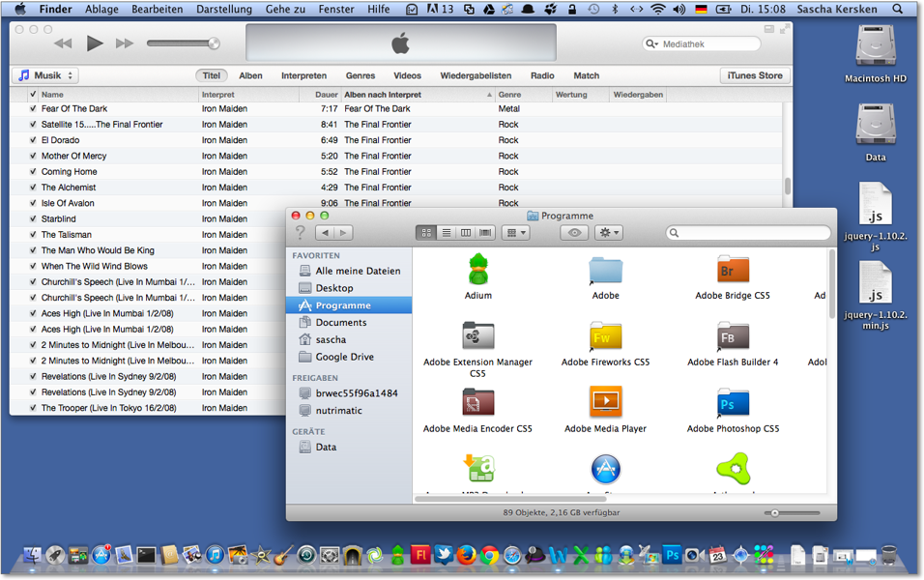Screen dimensions: 924x580
Task: Uncheck the El Dorado song checkbox
Action: [33, 140]
